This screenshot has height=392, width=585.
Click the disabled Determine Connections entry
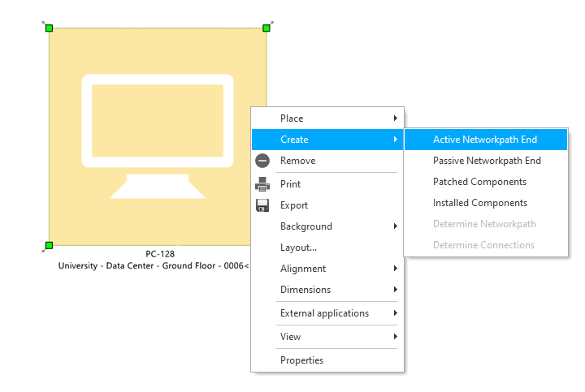(486, 245)
